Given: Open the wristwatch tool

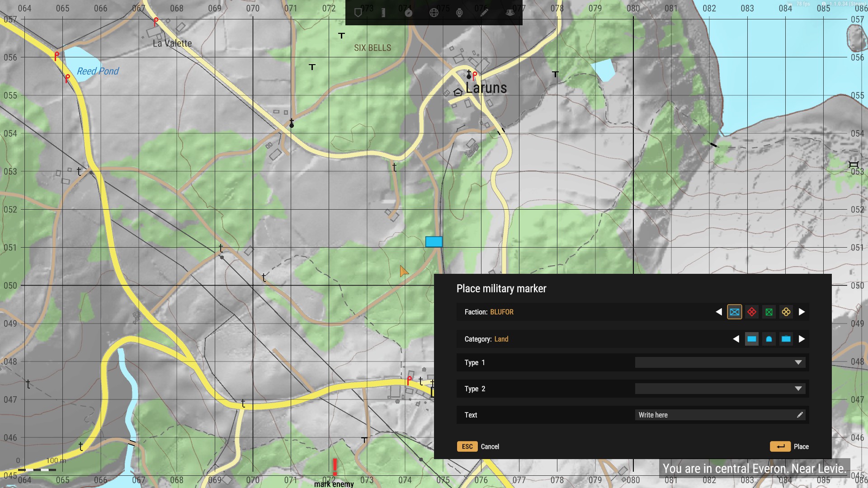Looking at the screenshot, I should click(x=459, y=13).
